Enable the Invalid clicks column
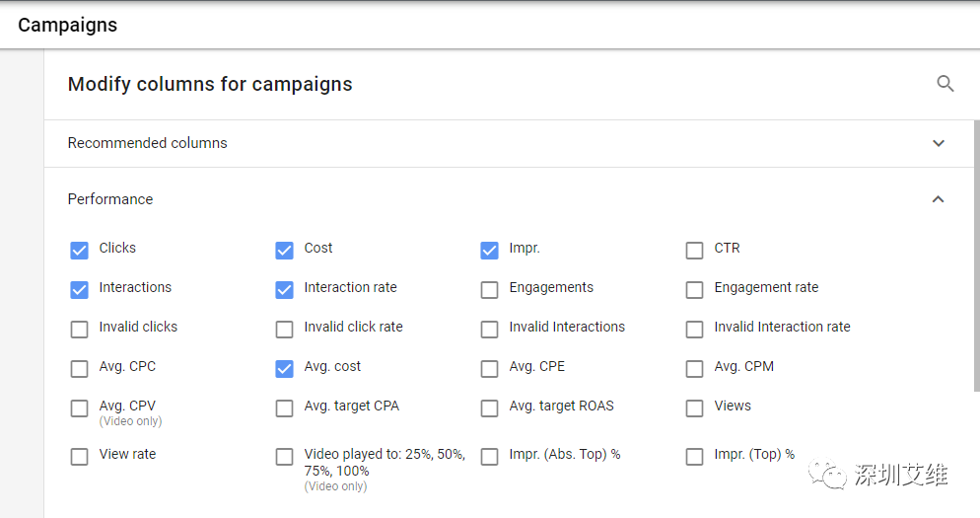Viewport: 980px width, 518px height. (80, 330)
